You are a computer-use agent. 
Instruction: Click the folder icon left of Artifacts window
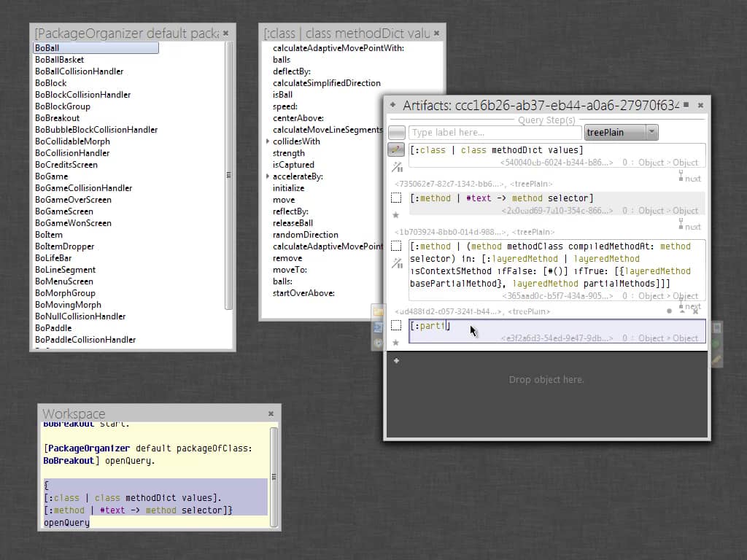click(x=379, y=312)
